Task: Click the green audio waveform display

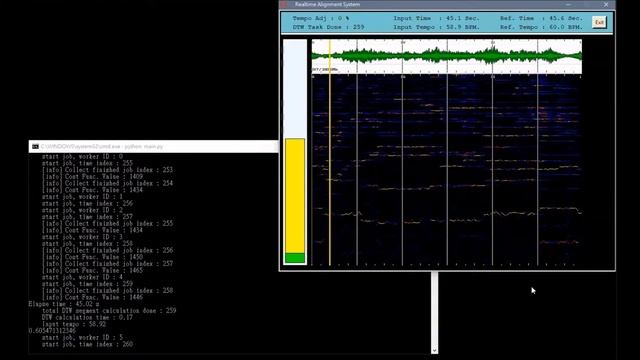Action: tap(447, 56)
